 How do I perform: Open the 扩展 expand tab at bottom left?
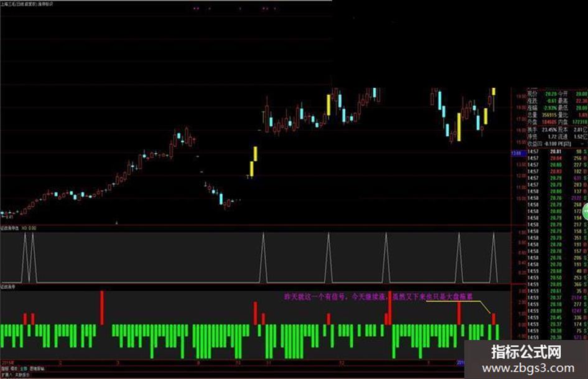click(x=7, y=375)
